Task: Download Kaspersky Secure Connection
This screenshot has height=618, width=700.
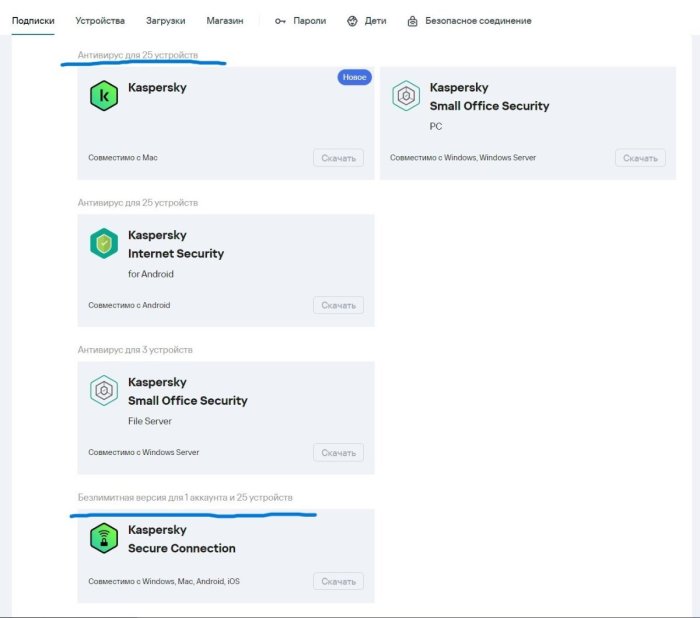Action: pyautogui.click(x=338, y=581)
